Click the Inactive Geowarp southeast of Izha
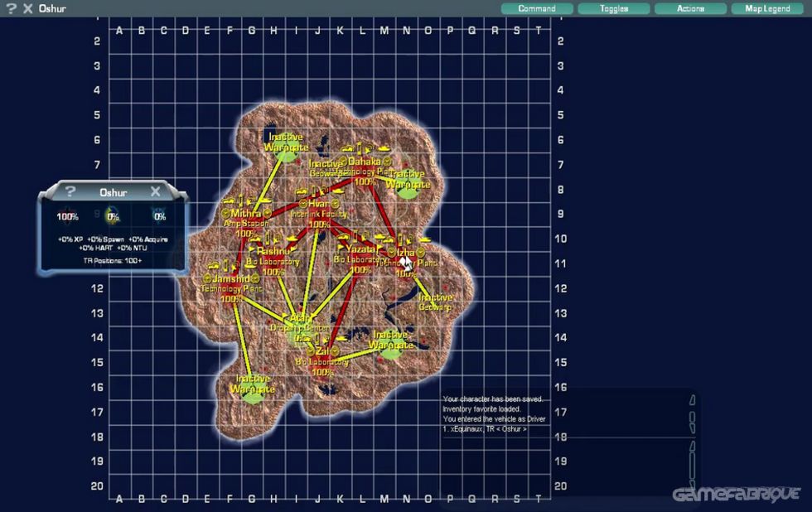The height and width of the screenshot is (512, 812). 436,302
